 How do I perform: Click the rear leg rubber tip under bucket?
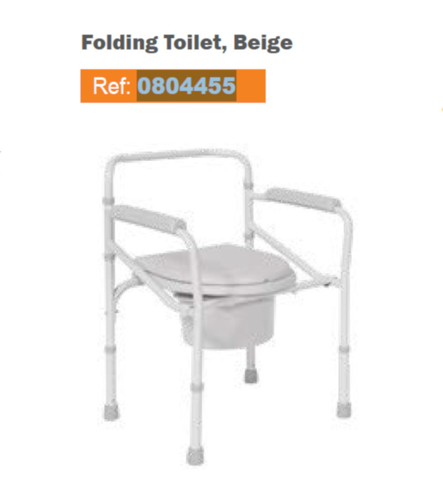tap(251, 376)
